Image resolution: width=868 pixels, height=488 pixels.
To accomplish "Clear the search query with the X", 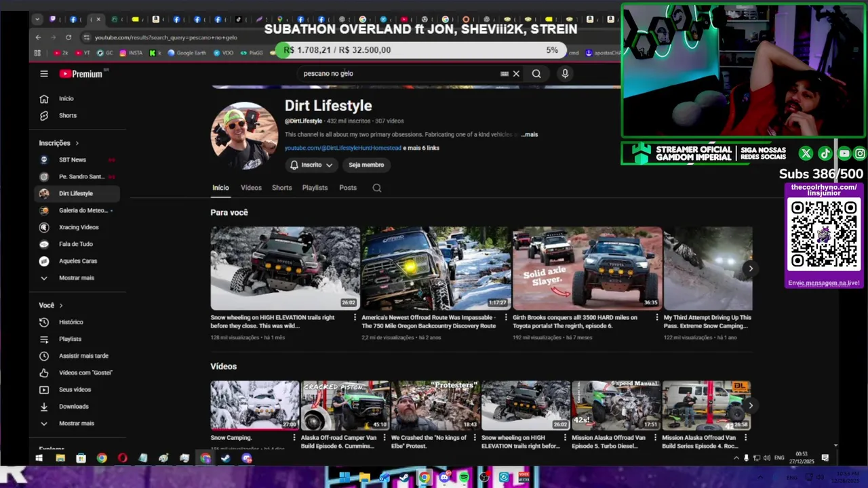I will tap(516, 74).
